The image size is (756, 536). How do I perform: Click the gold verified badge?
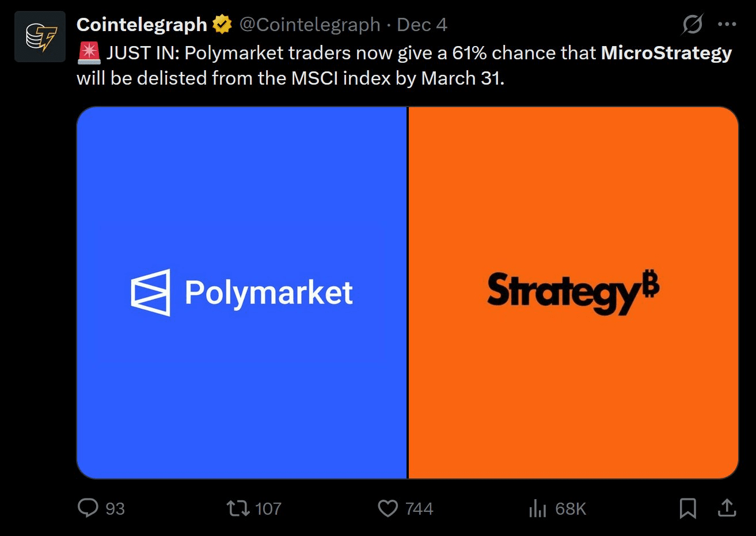coord(222,25)
